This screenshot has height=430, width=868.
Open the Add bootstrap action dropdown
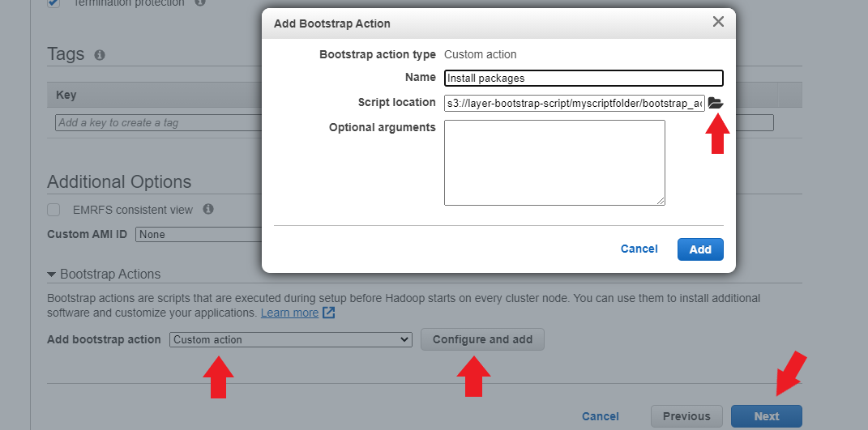[291, 340]
